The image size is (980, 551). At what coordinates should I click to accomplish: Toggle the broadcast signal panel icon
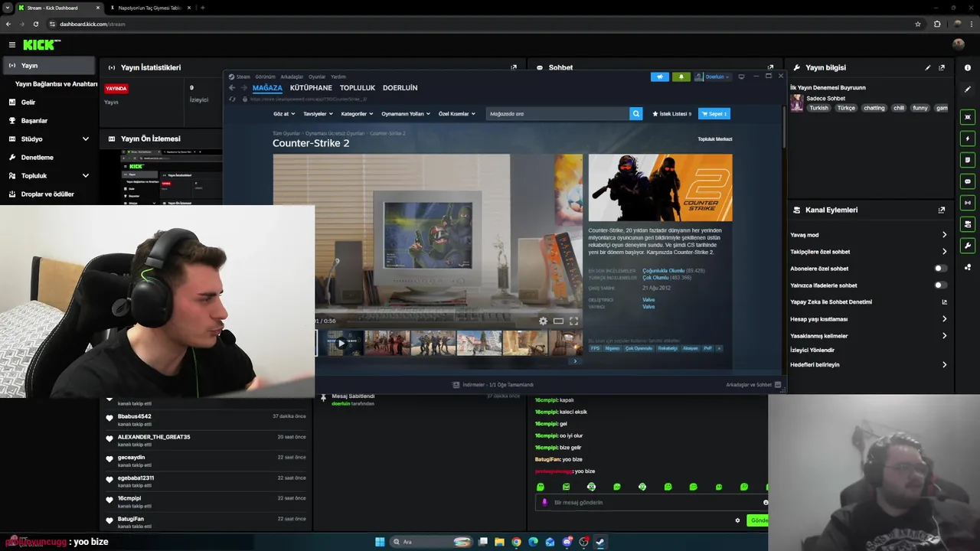(x=968, y=203)
